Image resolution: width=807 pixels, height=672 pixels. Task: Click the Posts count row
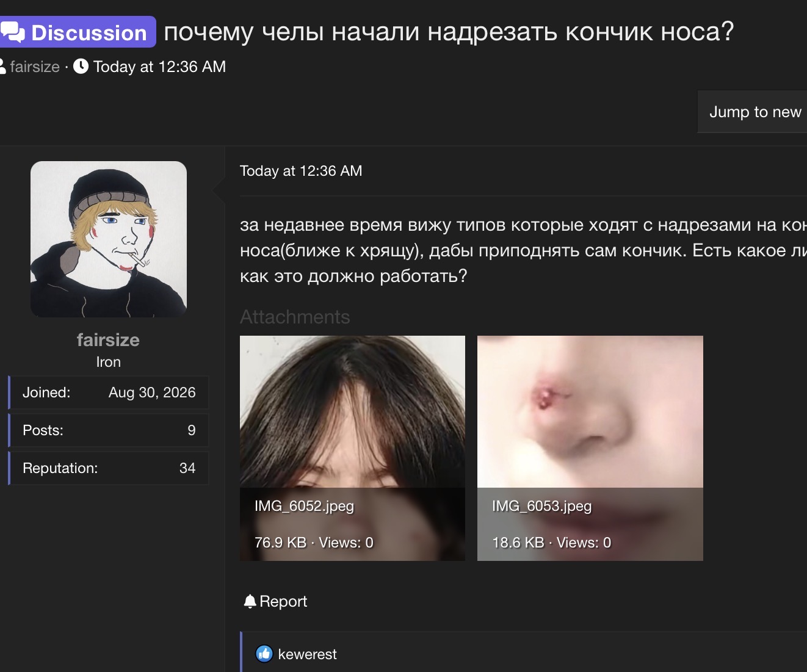109,430
